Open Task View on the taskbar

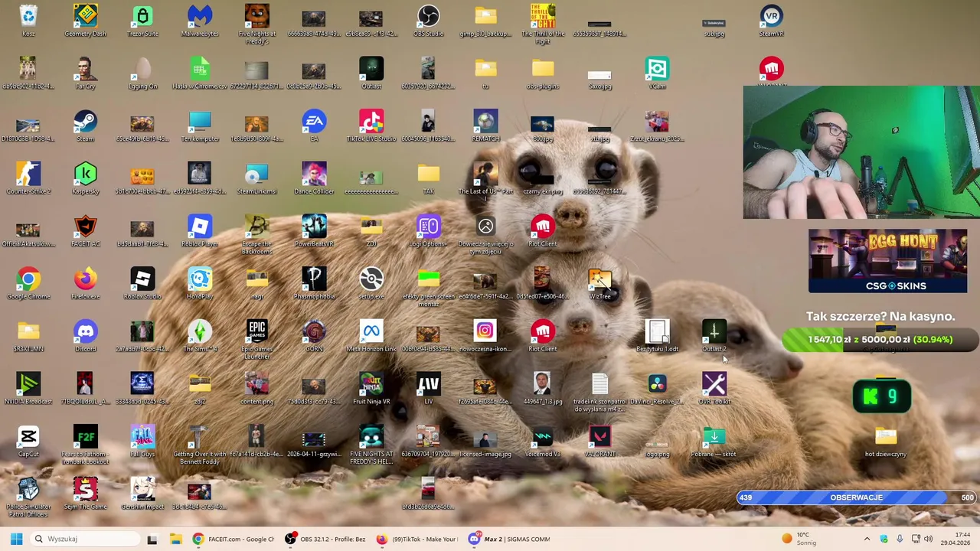152,539
